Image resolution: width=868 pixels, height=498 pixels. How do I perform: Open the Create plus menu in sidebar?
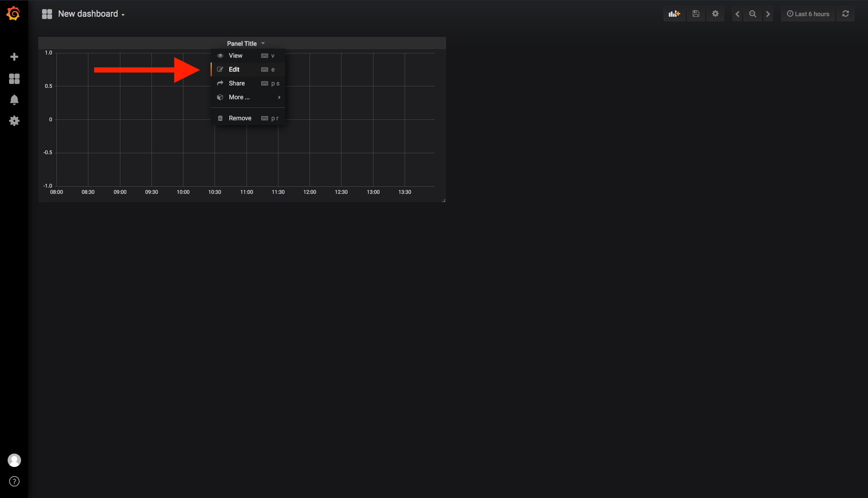click(x=14, y=57)
